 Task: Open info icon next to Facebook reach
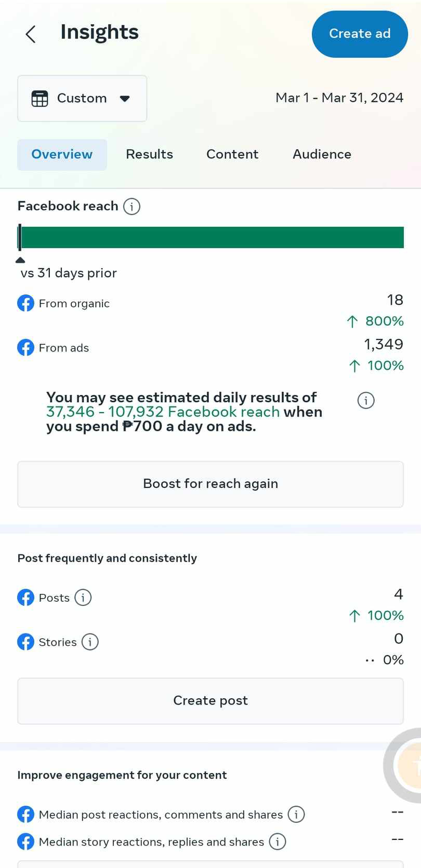click(x=131, y=207)
